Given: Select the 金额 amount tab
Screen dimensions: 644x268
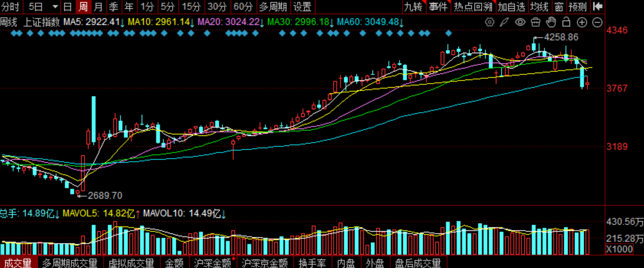Looking at the screenshot, I should 174,263.
